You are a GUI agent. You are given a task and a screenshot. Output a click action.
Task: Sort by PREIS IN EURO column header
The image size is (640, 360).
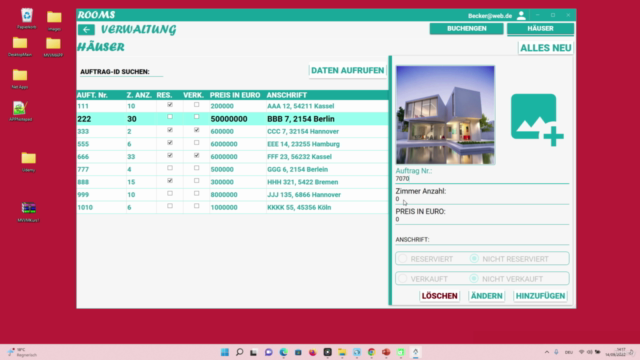235,95
